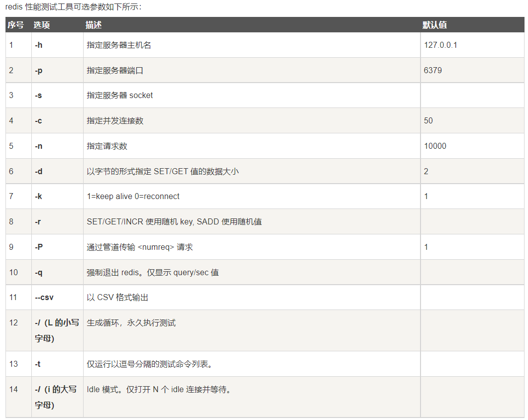Click the 10000 default request count
528x420 pixels.
435,146
